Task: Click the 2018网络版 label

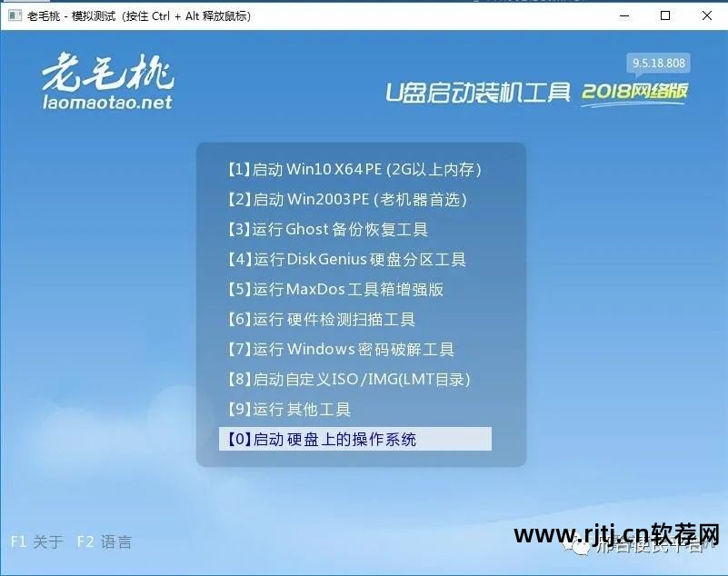Action: 634,93
